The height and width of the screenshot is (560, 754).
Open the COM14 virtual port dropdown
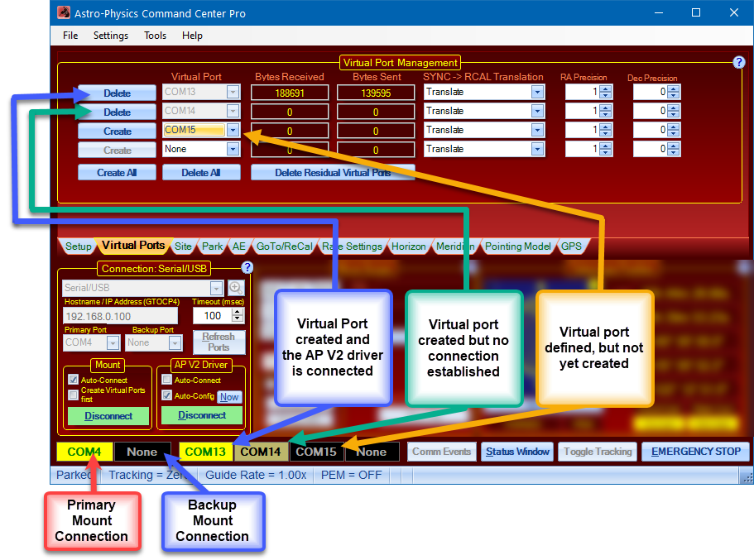tap(233, 111)
